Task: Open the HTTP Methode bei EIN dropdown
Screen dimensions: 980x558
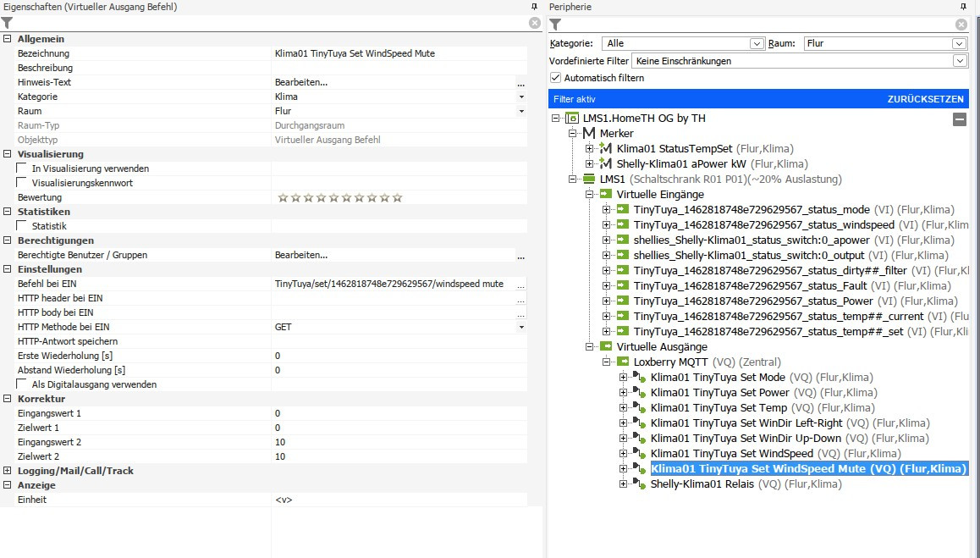Action: tap(520, 327)
